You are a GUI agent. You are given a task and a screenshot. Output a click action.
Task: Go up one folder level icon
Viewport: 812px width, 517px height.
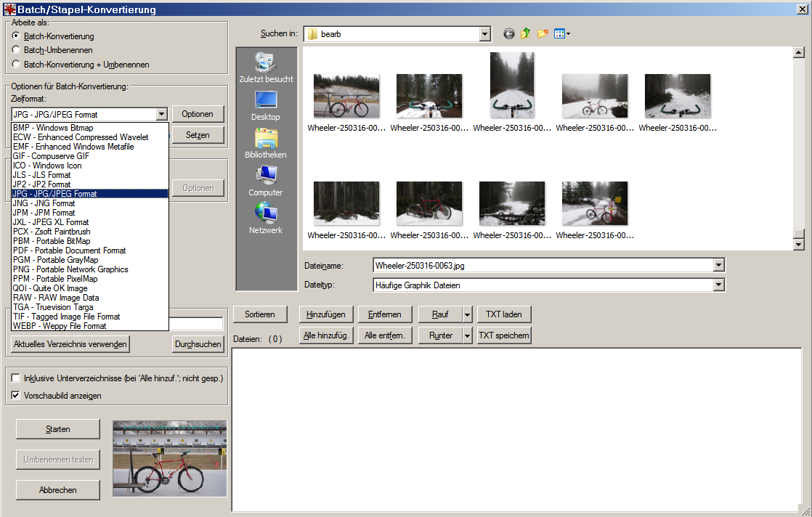[525, 34]
